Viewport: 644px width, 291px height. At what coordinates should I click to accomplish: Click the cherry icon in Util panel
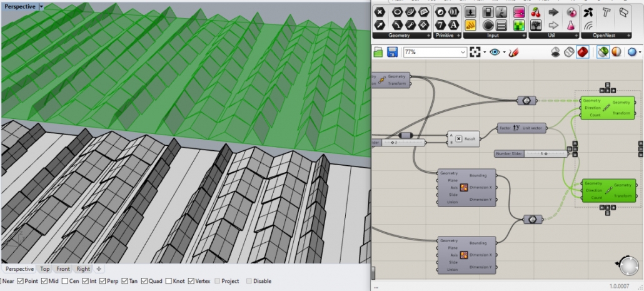coord(536,12)
